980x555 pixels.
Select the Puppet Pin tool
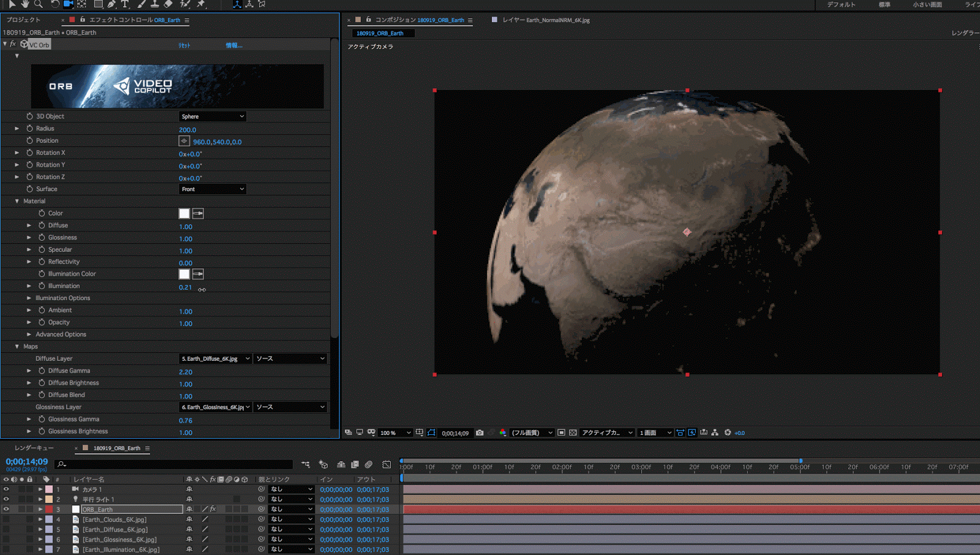coord(201,4)
